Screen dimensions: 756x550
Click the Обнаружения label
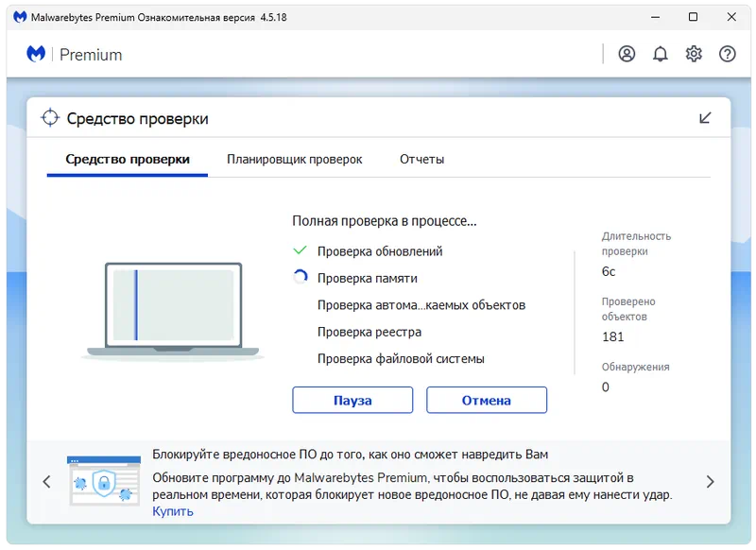pos(635,367)
